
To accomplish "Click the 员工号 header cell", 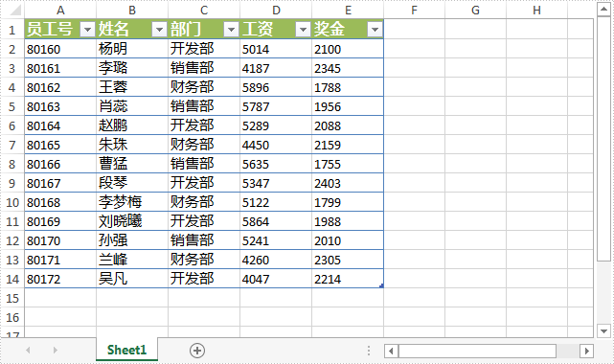I will point(60,30).
